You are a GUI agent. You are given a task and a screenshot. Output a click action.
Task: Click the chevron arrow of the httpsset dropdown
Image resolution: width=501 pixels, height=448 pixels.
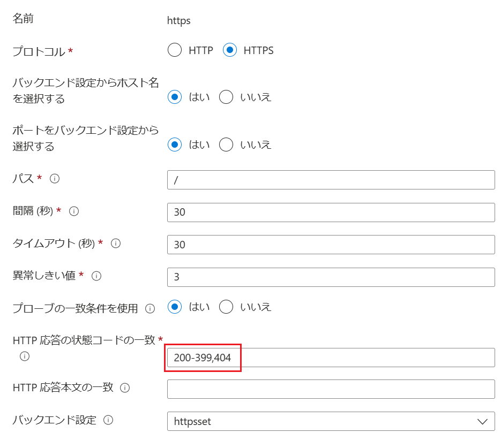click(482, 422)
